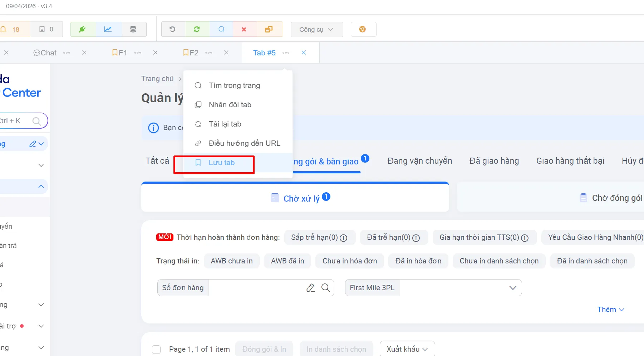Toggle the AWB đã in filter
The image size is (644, 356).
coord(287,261)
